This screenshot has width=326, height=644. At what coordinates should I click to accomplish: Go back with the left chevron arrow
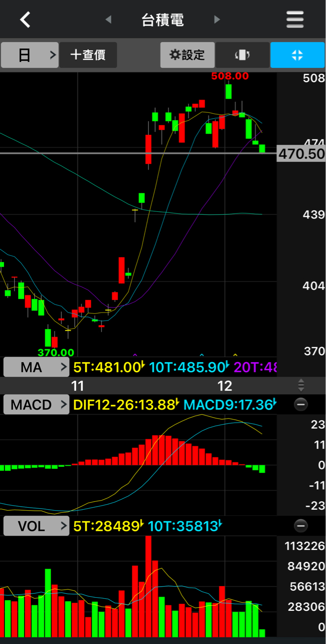click(x=25, y=20)
